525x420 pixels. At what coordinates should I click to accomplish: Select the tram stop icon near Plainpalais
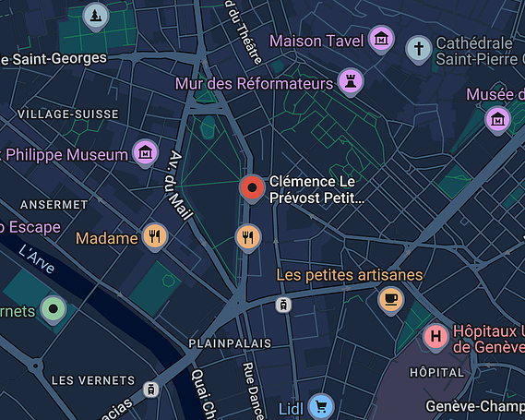(x=283, y=305)
